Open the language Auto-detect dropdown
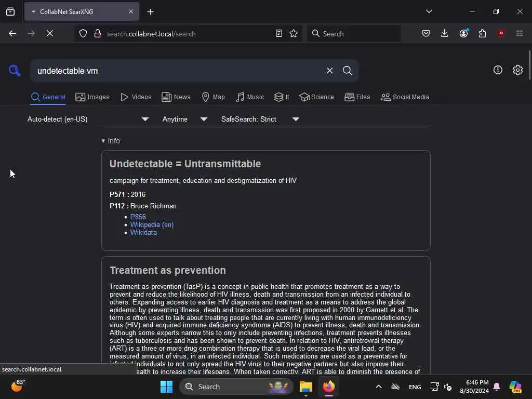The image size is (532, 399). tap(88, 119)
